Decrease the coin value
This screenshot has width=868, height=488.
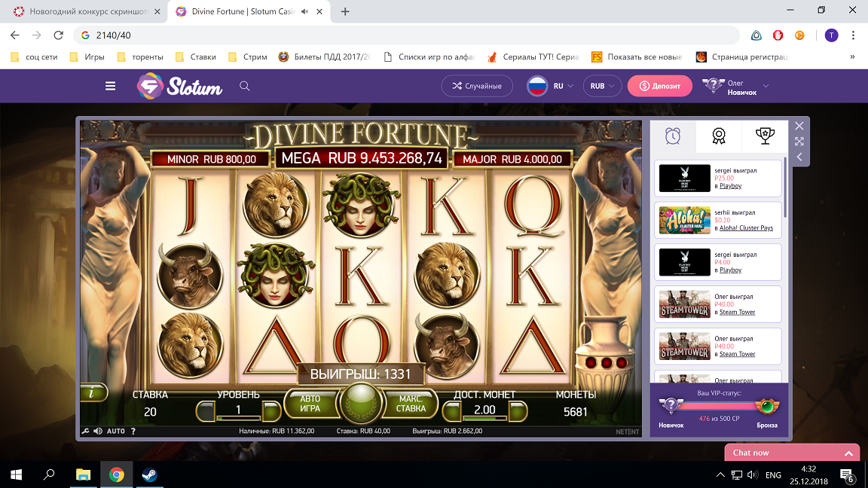coord(452,411)
